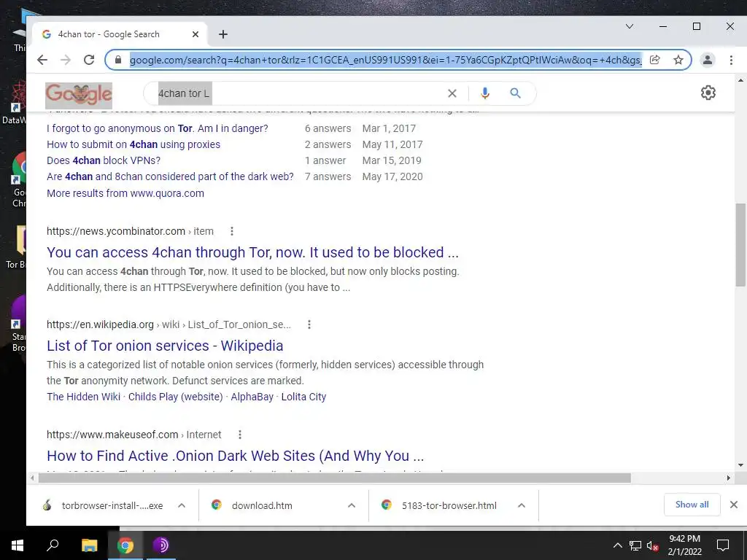
Task: Open options for Wikipedia result
Action: point(309,324)
